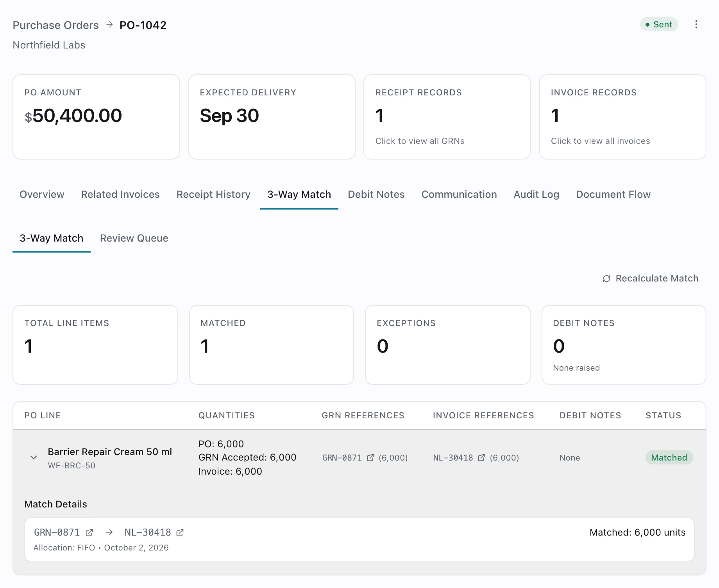The image size is (719, 588).
Task: Open NL-30418 external link icon in table row
Action: tap(481, 458)
